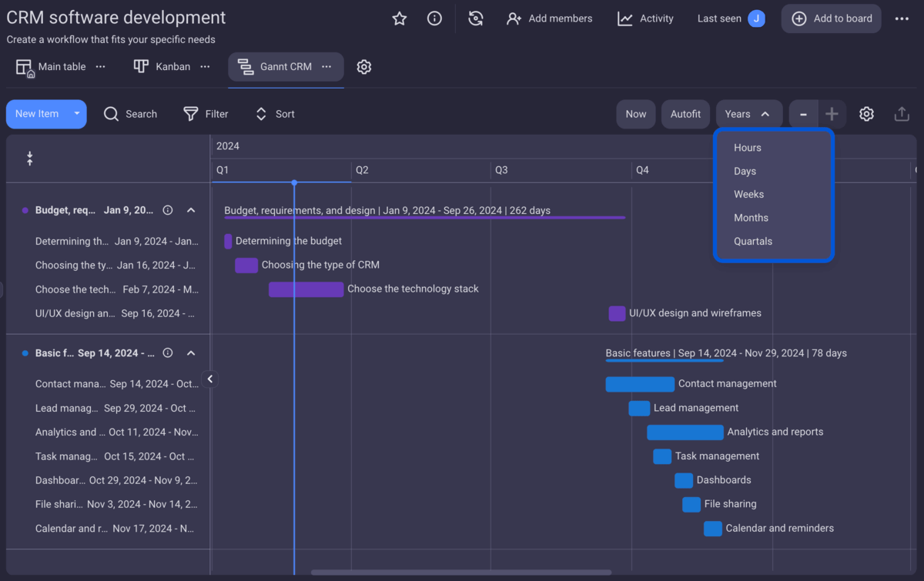Open the New Item dropdown arrow
Viewport: 924px width, 581px height.
76,114
